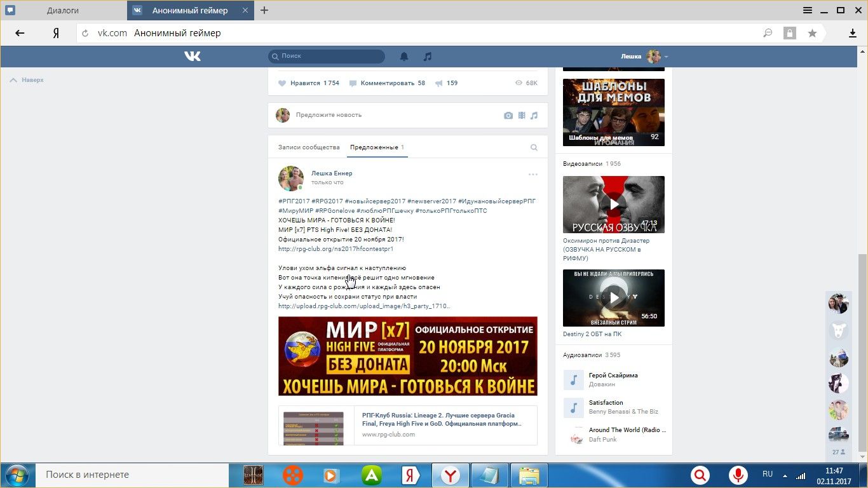Click Комментировать 58 button
Viewport: 868px width, 488px height.
387,83
